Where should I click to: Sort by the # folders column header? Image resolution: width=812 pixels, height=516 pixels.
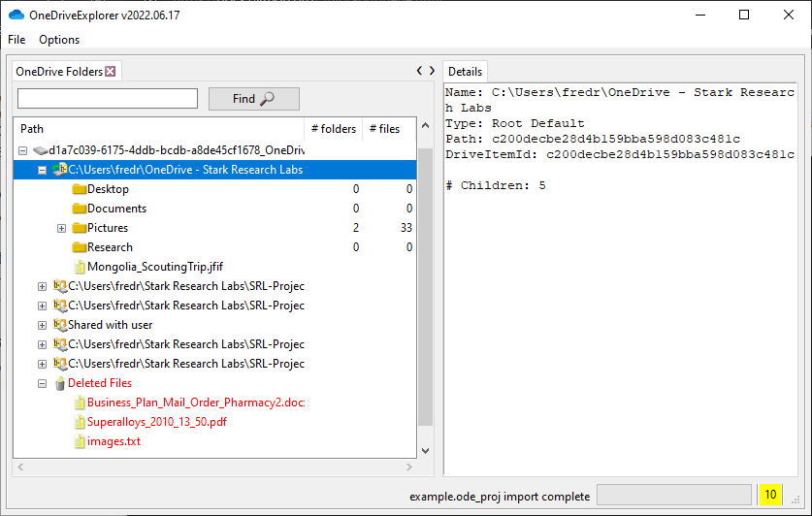(334, 129)
